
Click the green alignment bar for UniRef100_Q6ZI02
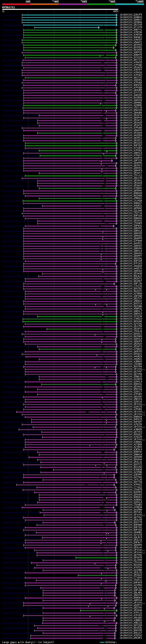(71, 78)
